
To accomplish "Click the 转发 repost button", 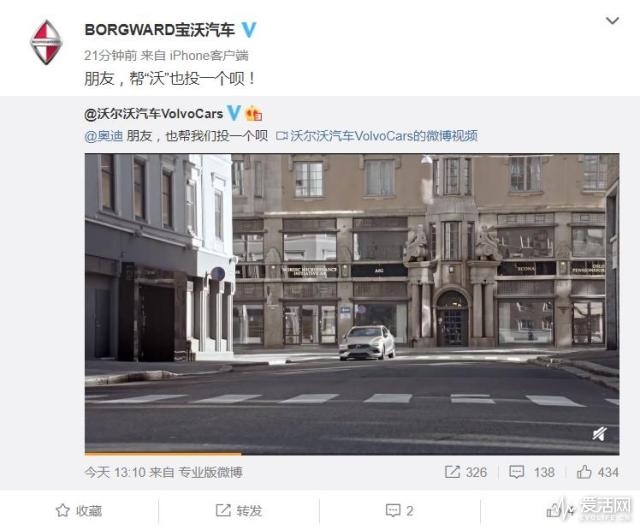I will click(239, 510).
